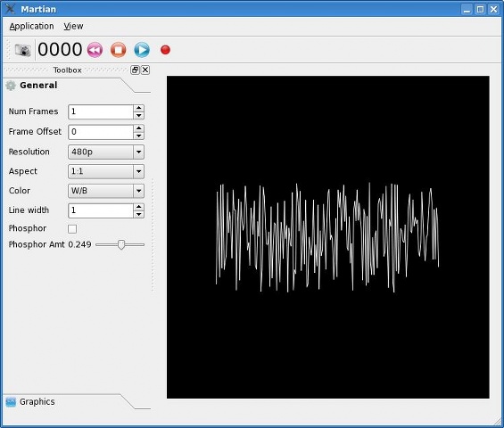This screenshot has width=504, height=428.
Task: Click the waveform preview canvas
Action: click(x=328, y=237)
